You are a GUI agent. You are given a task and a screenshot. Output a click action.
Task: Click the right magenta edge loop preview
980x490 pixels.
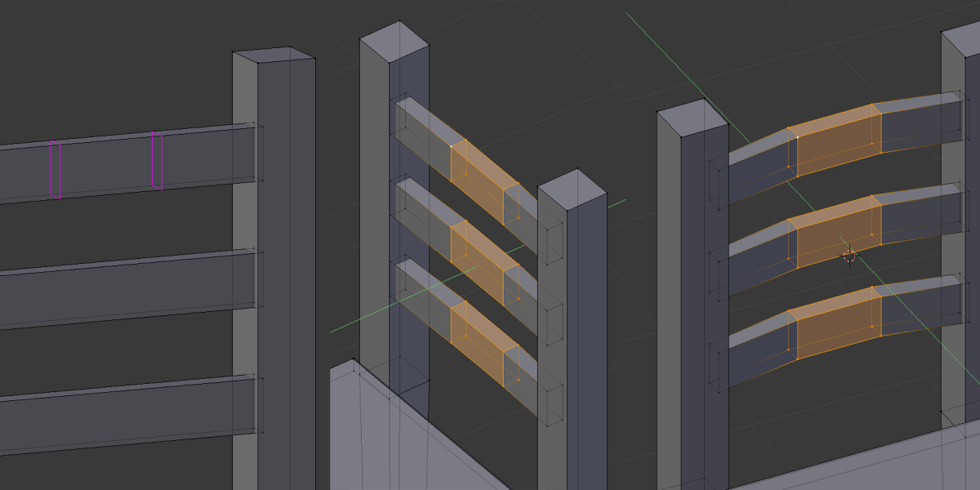(x=157, y=162)
